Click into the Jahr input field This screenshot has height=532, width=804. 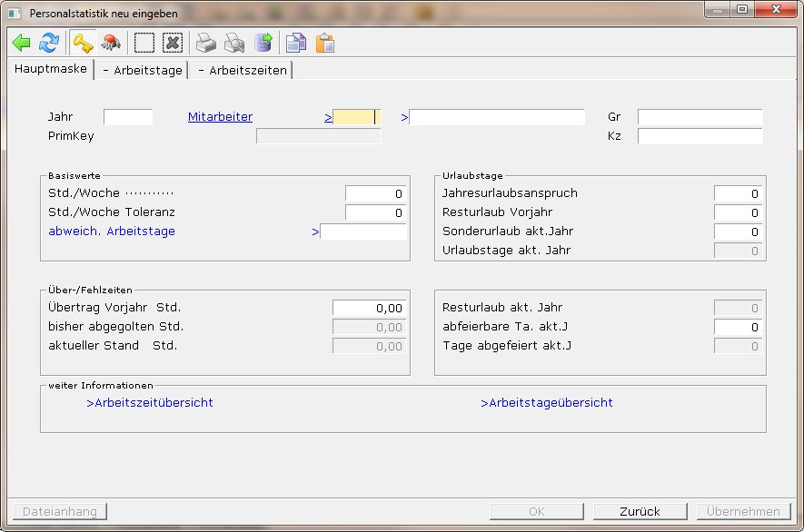pos(128,117)
